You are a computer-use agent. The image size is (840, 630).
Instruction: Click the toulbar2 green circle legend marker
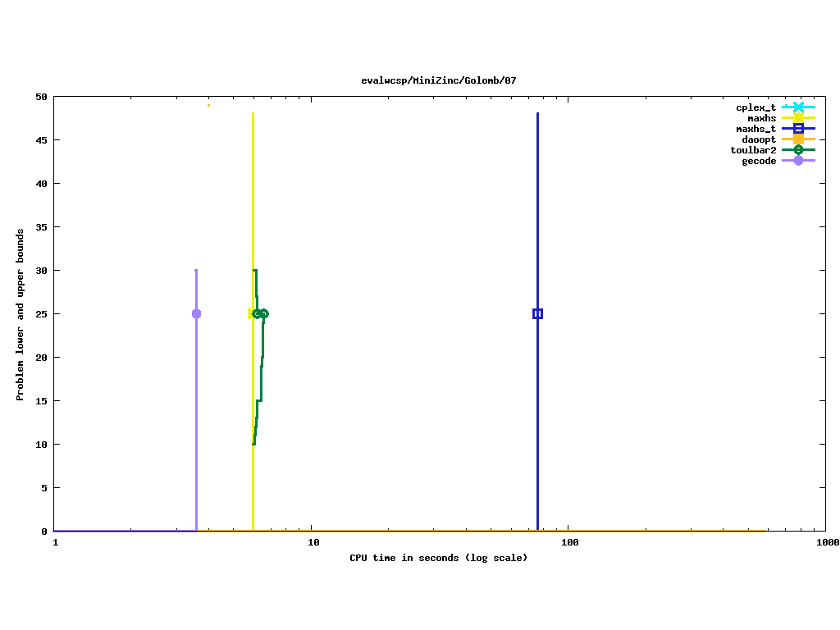click(798, 150)
